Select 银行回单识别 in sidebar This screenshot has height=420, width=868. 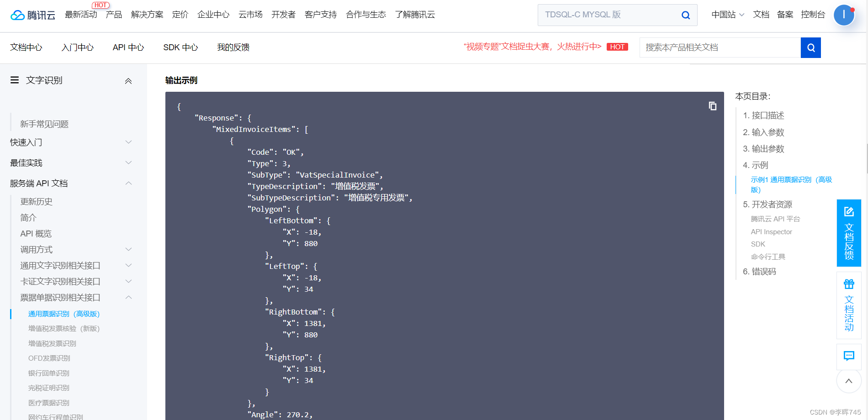(49, 373)
